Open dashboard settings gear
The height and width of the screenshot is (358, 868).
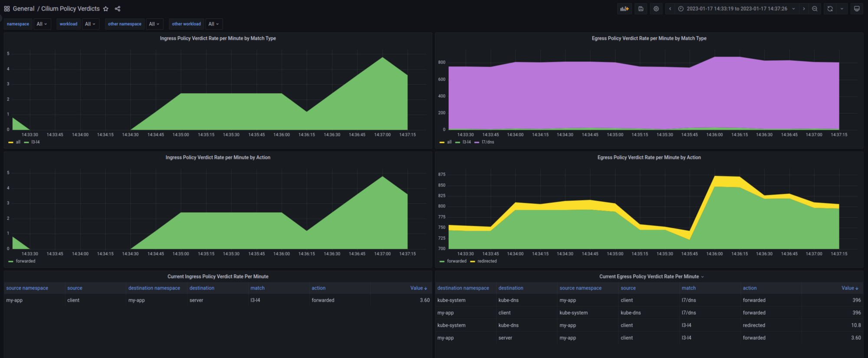click(656, 9)
